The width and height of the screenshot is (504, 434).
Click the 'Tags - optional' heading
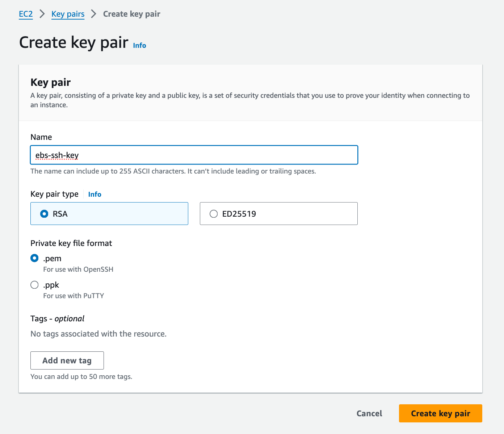(58, 318)
